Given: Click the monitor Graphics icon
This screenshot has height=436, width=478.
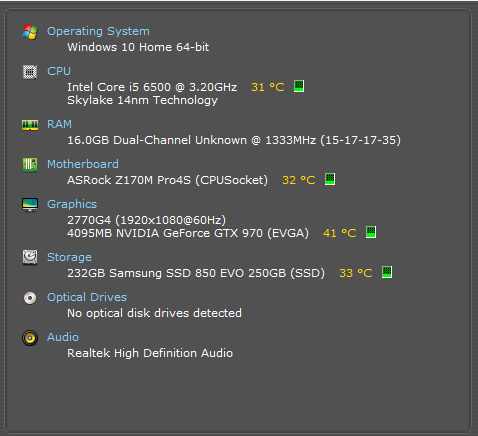Looking at the screenshot, I should (30, 205).
